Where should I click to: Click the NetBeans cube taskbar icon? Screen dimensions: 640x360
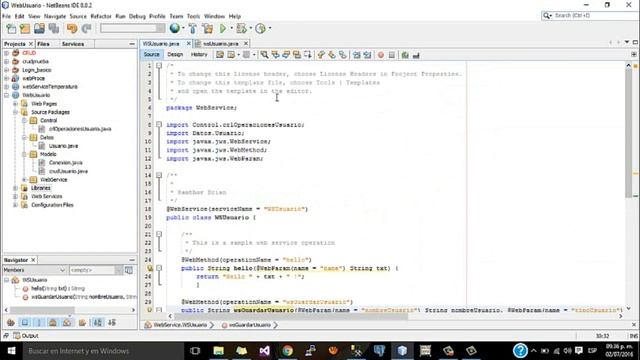point(402,351)
